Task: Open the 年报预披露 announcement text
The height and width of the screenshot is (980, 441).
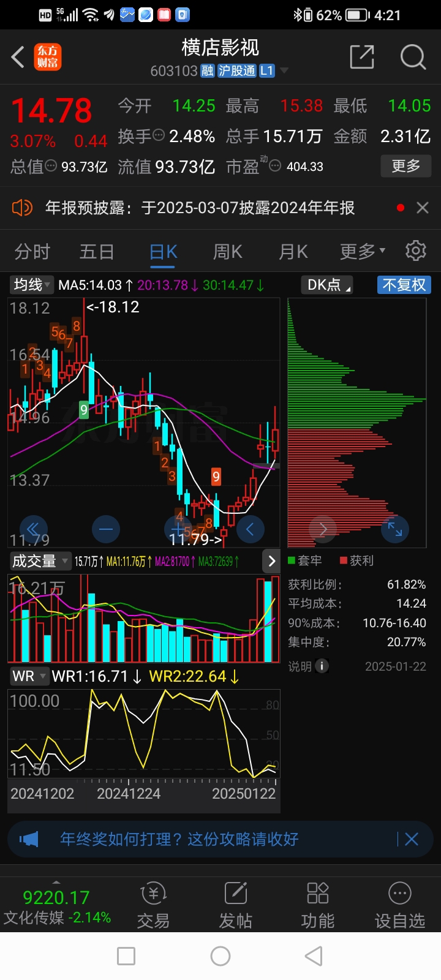Action: (x=200, y=208)
